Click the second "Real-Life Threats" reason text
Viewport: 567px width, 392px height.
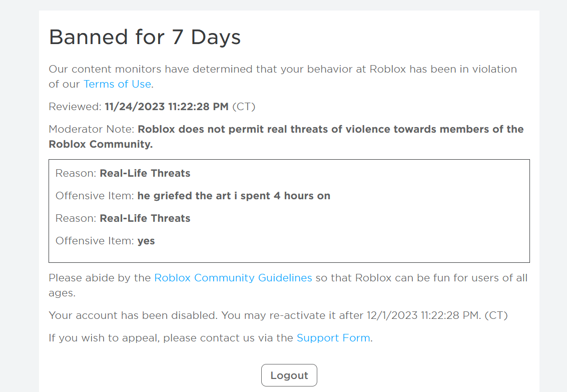[145, 218]
